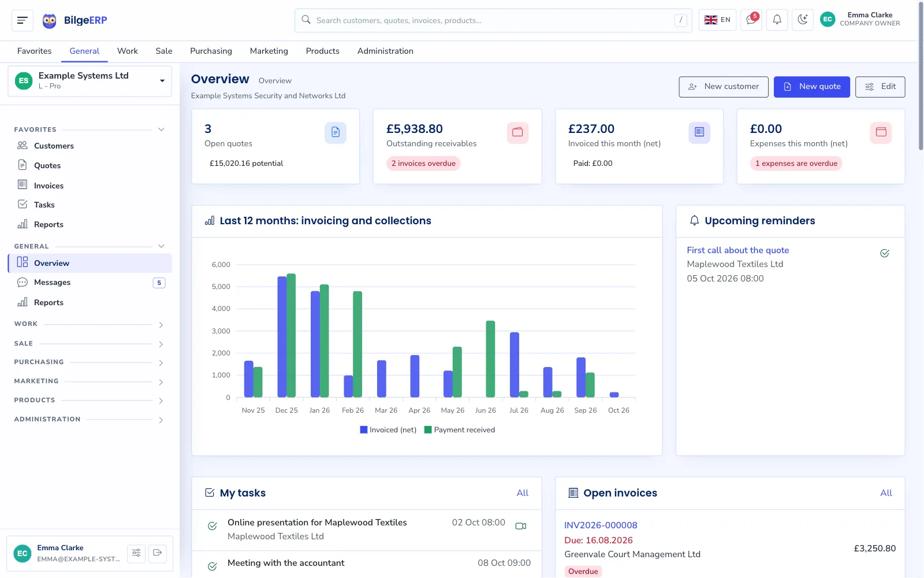924x578 pixels.
Task: Click the open quotes document icon
Action: (336, 132)
